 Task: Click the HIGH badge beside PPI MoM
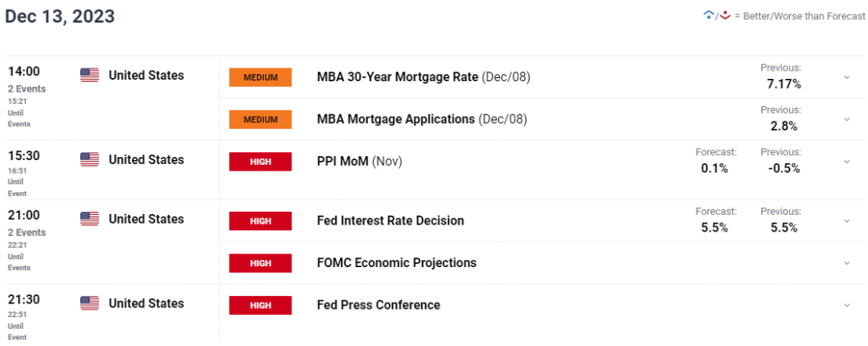[x=260, y=162]
